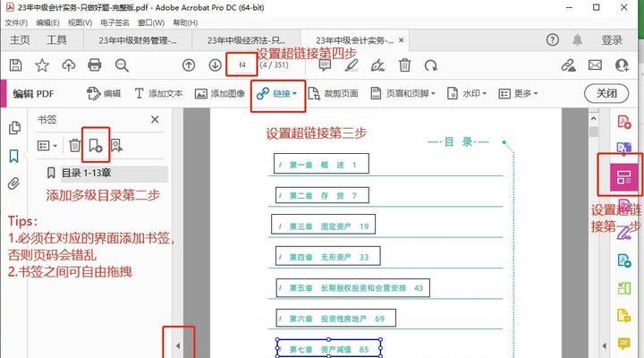Open 页眉和页脚 header footer dropdown
The width and height of the screenshot is (644, 358).
click(x=402, y=94)
